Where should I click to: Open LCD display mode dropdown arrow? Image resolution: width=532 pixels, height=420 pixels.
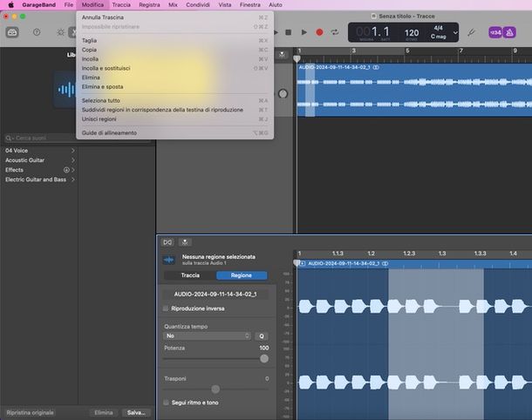coord(455,32)
